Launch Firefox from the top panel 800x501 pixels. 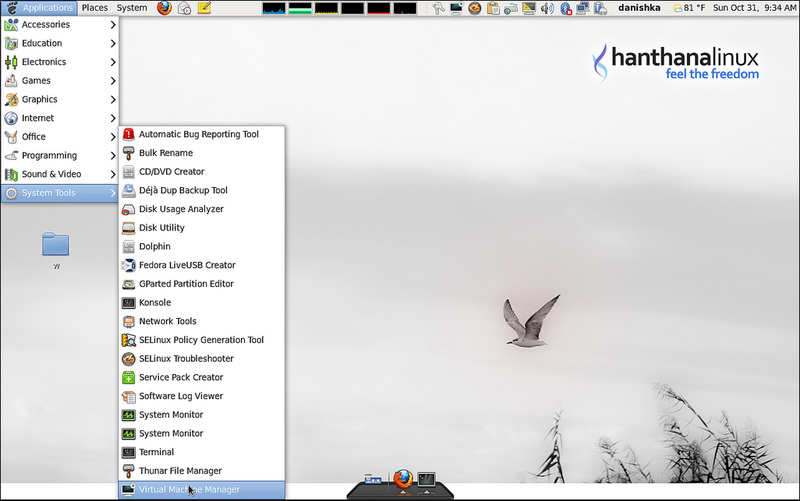click(164, 8)
